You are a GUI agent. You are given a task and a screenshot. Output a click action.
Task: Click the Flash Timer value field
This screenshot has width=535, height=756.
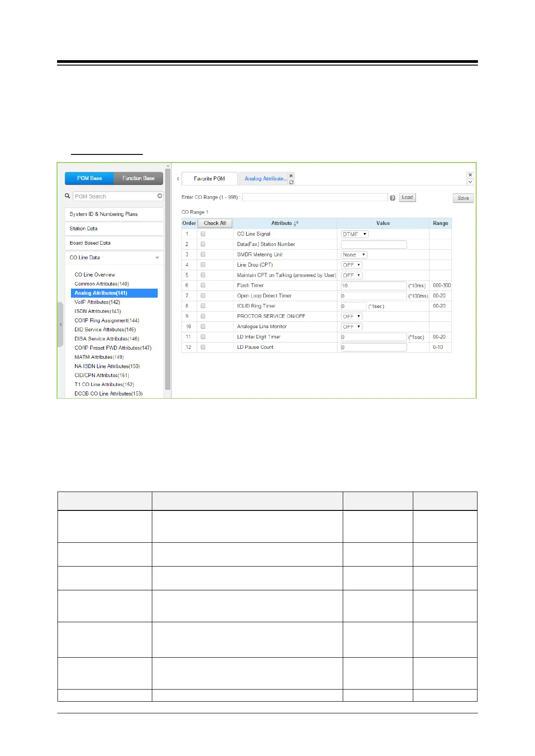[x=374, y=286]
